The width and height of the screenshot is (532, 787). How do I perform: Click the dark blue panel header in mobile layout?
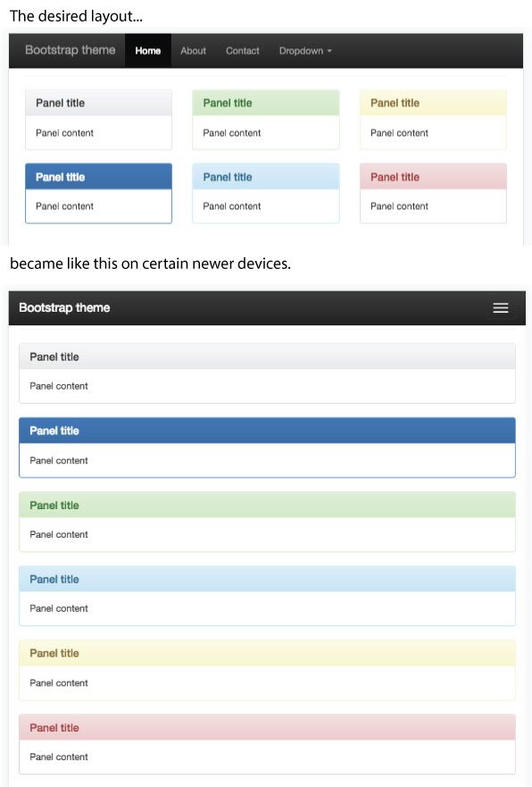pos(267,431)
